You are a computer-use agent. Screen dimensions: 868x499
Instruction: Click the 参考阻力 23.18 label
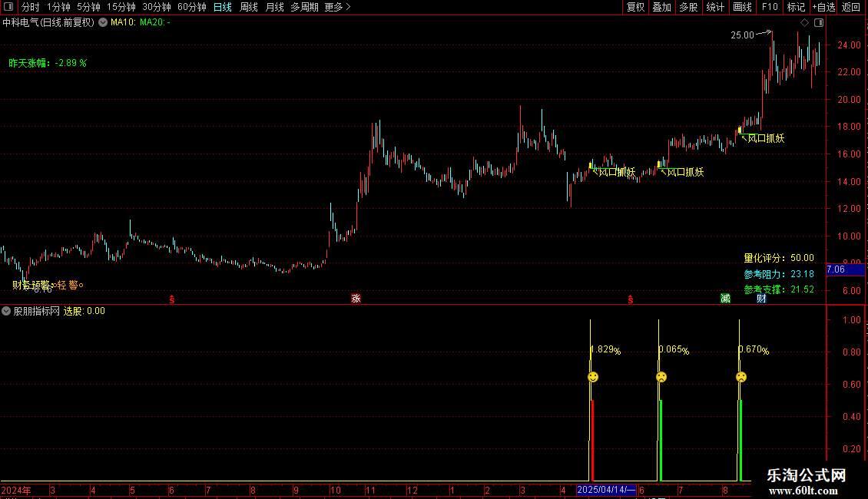pos(778,274)
